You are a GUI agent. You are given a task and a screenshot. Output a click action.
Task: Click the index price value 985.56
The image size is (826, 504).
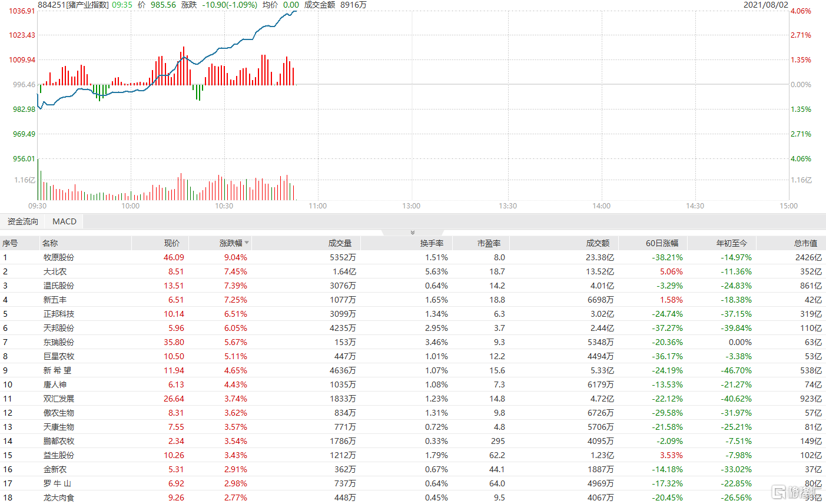(x=163, y=5)
